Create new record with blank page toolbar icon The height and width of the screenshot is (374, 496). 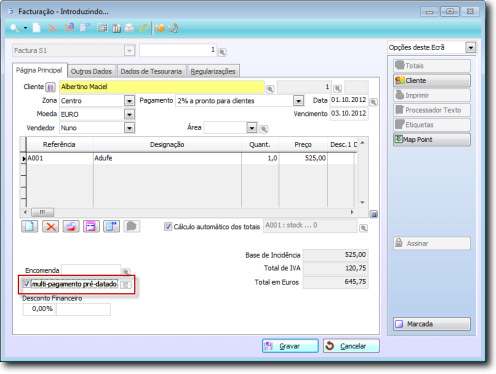coord(36,28)
